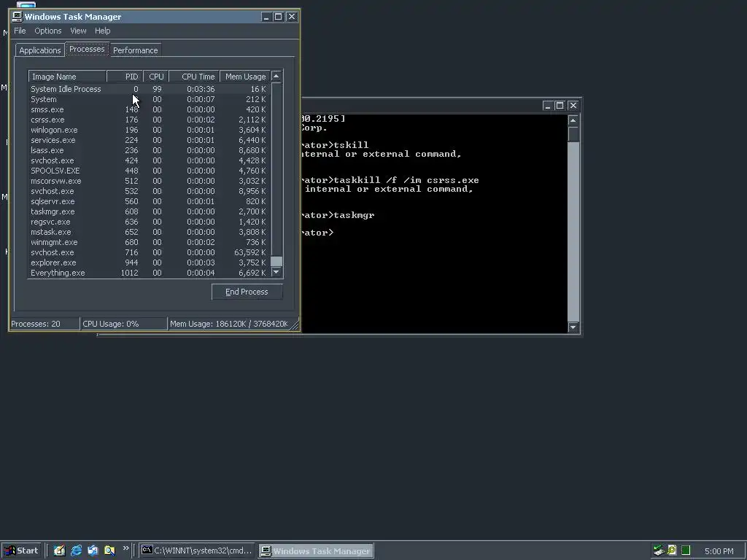Click the Task Manager title bar icon
Screen dimensions: 747x560
click(18, 17)
